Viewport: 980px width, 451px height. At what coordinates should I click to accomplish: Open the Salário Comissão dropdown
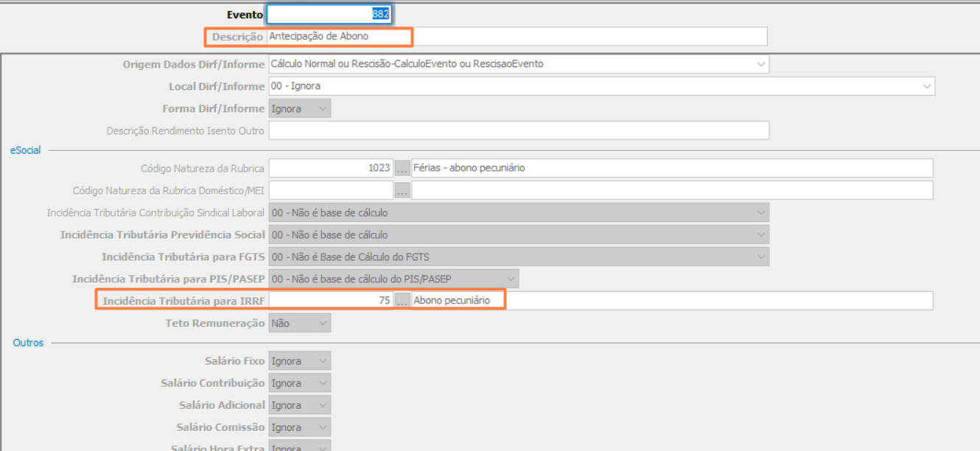(323, 427)
